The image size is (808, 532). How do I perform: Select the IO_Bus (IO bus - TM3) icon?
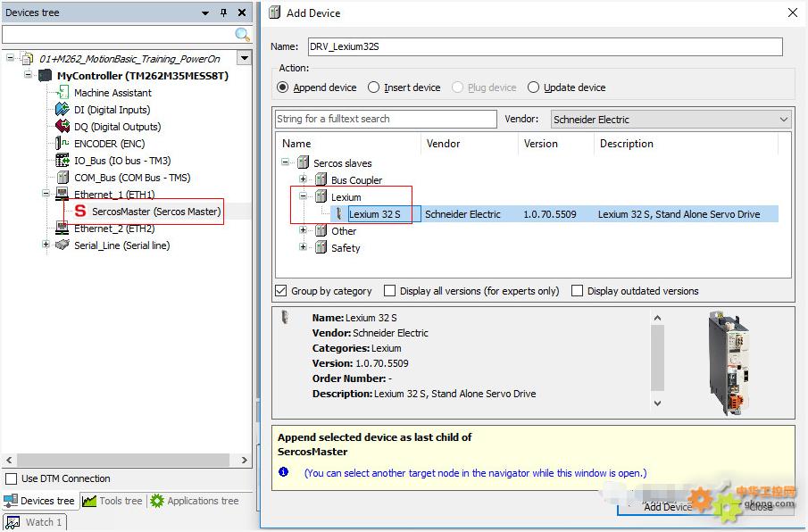(x=62, y=161)
